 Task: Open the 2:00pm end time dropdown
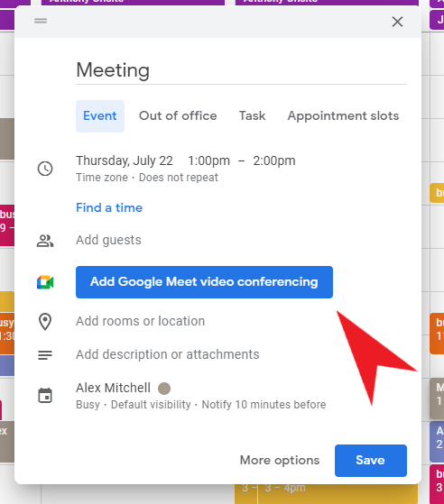(274, 160)
